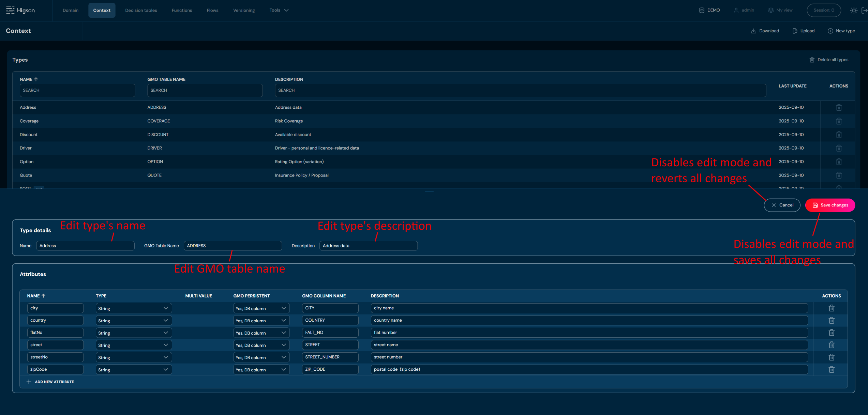Click the Description field of Type details
This screenshot has width=868, height=415.
368,246
